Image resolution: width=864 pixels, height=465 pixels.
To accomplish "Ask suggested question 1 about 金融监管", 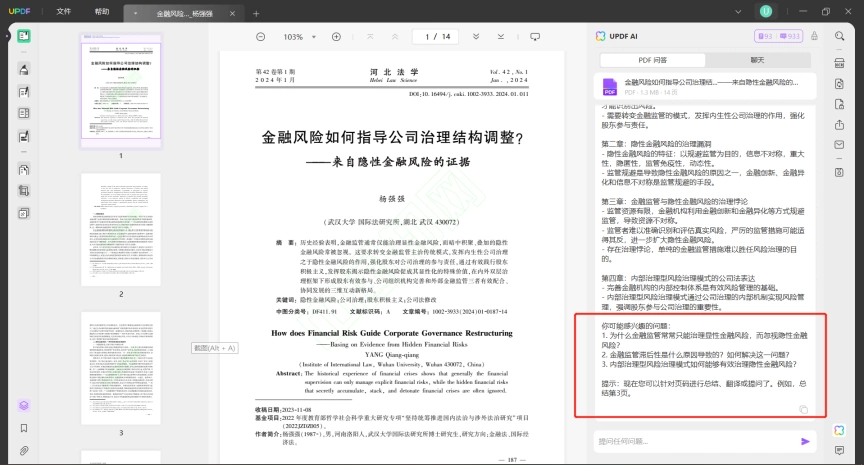I will pyautogui.click(x=704, y=340).
